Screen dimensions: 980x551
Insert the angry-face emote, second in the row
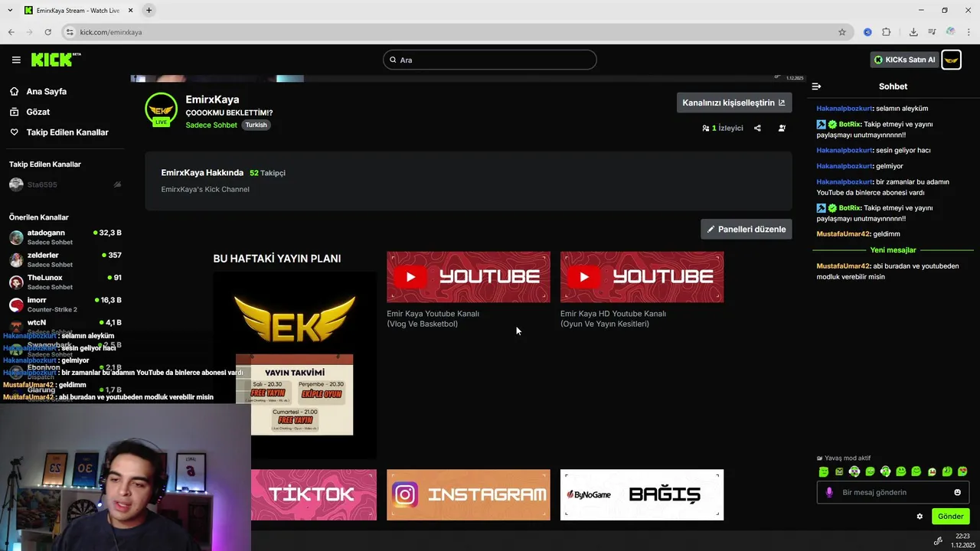point(839,471)
